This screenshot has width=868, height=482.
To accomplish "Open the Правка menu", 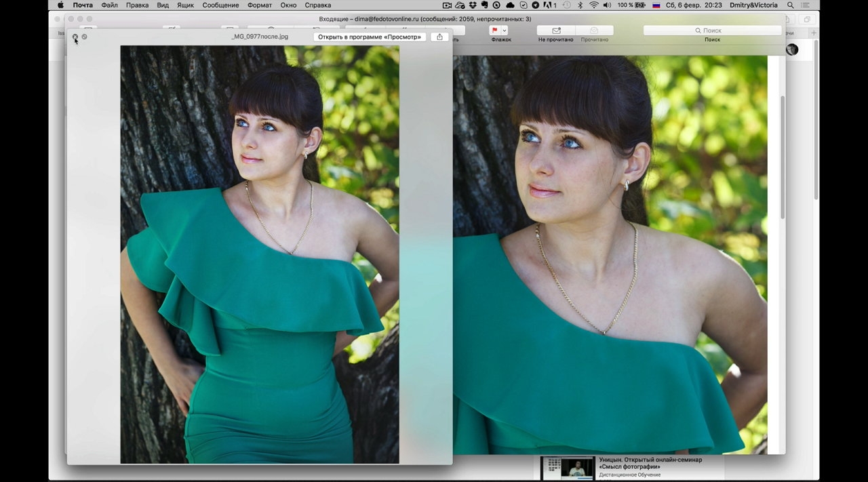I will [x=137, y=5].
